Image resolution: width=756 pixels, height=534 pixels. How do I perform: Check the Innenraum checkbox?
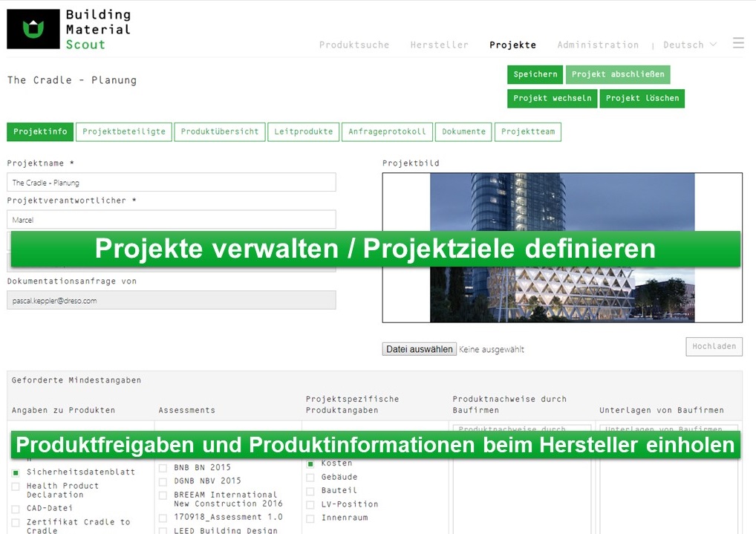click(x=310, y=518)
